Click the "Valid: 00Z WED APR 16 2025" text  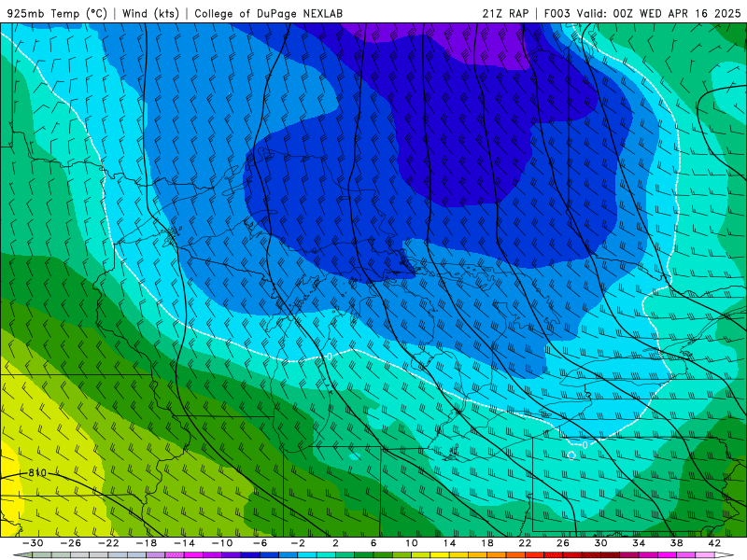click(658, 13)
